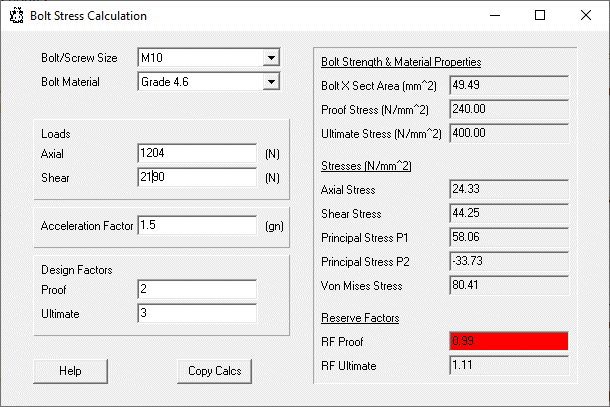The image size is (610, 407).
Task: Open the Help button
Action: click(70, 371)
